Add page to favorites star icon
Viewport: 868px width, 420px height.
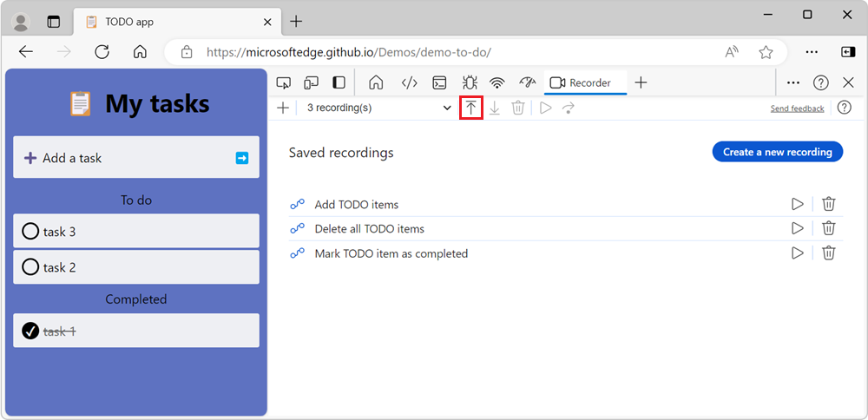(x=766, y=52)
